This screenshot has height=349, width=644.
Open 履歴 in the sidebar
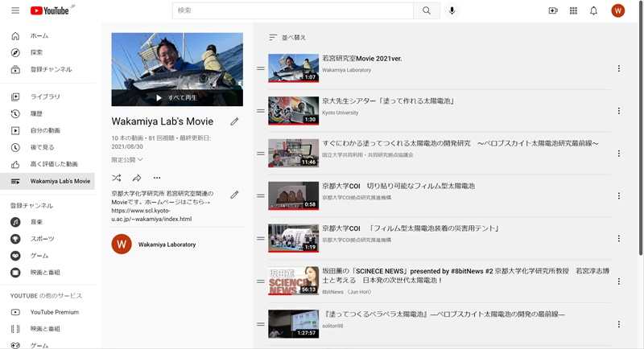pos(47,113)
